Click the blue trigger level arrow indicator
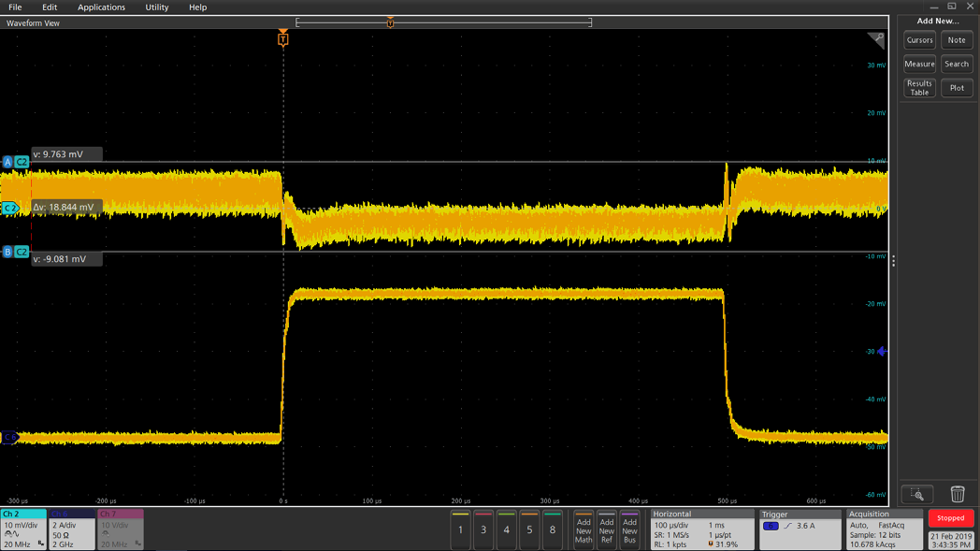The width and height of the screenshot is (980, 551). pos(881,352)
